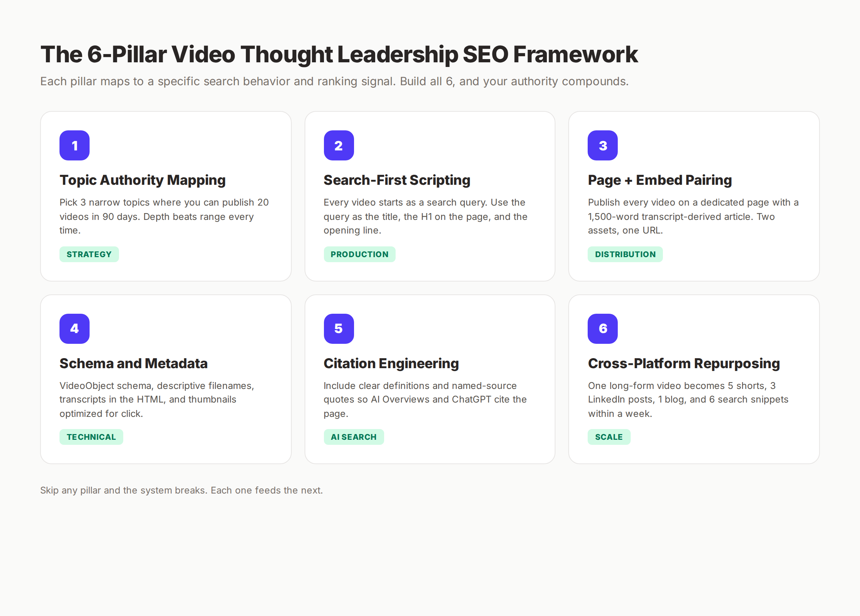
Task: Select the STRATEGY tag
Action: click(89, 254)
